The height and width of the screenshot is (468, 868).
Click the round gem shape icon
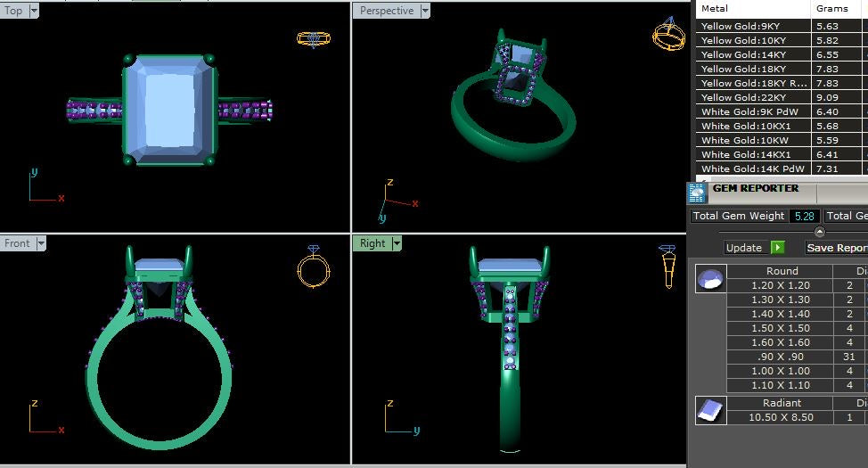point(710,279)
